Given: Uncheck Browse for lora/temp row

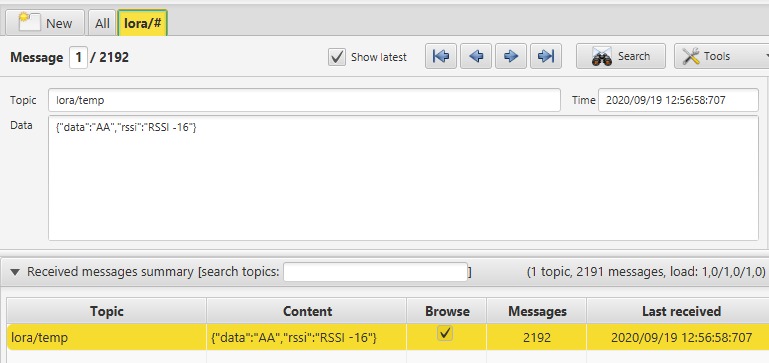Looking at the screenshot, I should coord(445,334).
